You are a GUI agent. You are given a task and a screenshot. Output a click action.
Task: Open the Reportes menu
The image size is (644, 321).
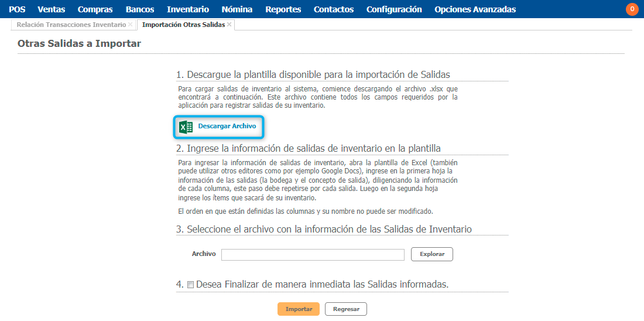283,9
